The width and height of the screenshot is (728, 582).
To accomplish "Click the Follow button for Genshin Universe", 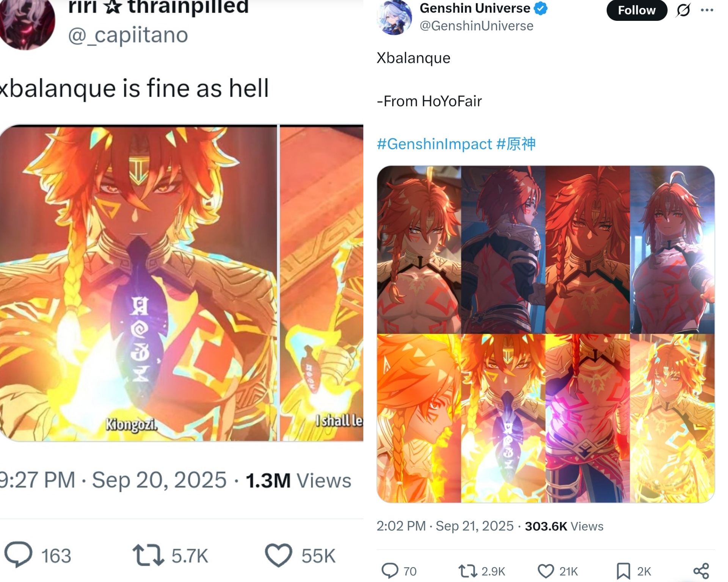I will 637,10.
